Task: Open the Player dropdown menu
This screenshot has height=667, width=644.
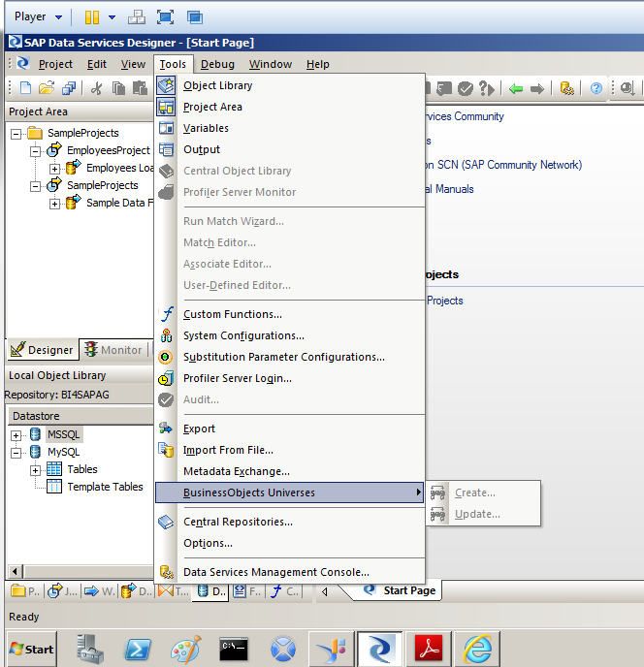Action: [38, 17]
